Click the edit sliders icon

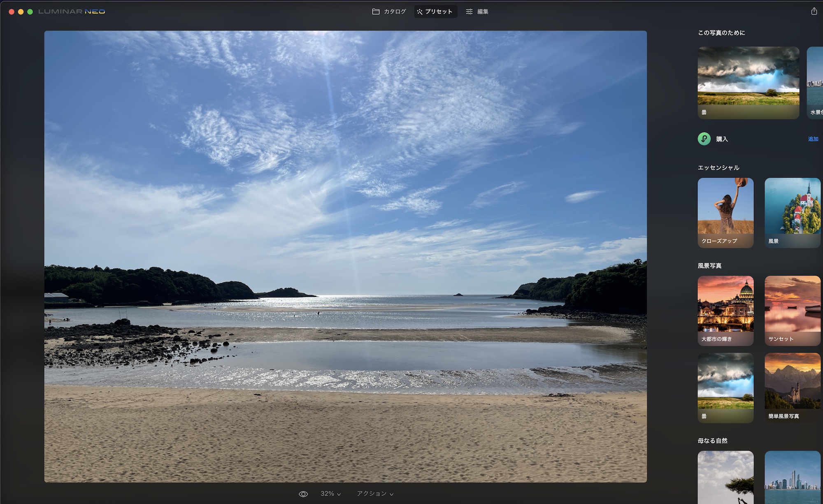point(469,12)
